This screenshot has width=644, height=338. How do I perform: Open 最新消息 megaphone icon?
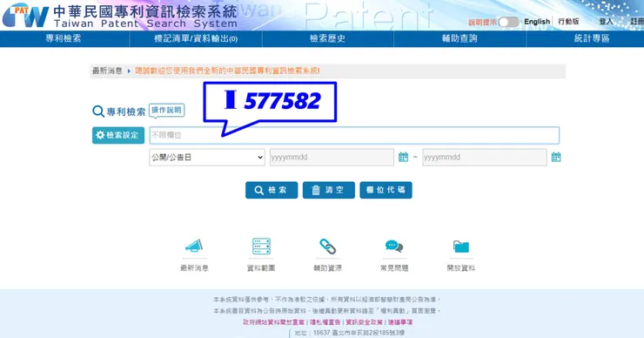pyautogui.click(x=194, y=247)
